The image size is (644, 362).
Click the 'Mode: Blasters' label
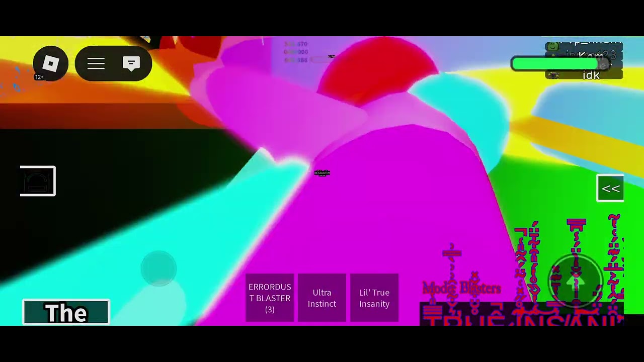pos(461,288)
